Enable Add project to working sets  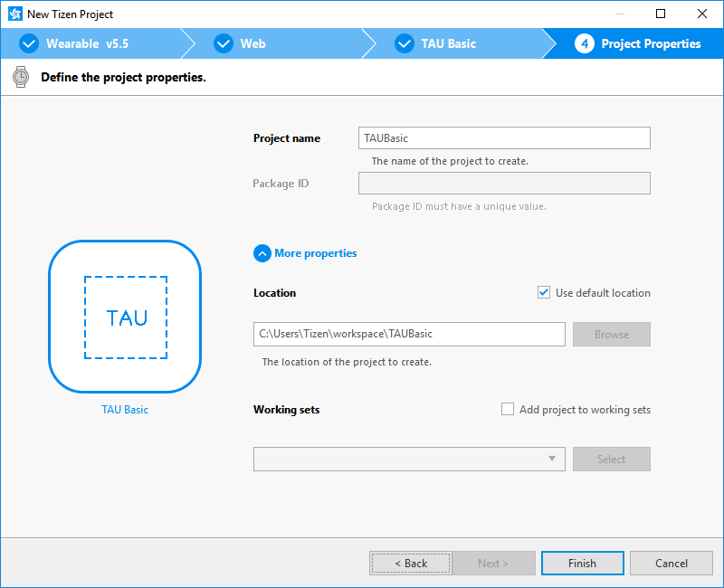tap(508, 409)
